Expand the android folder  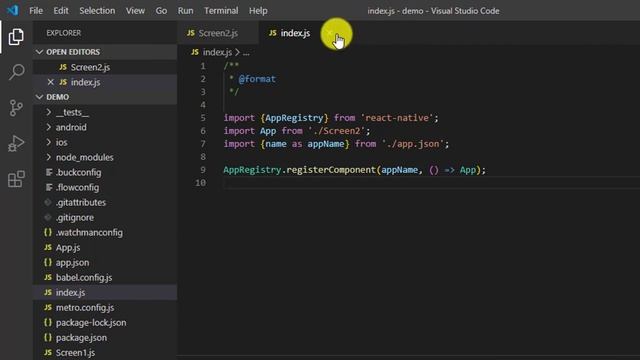pos(49,127)
